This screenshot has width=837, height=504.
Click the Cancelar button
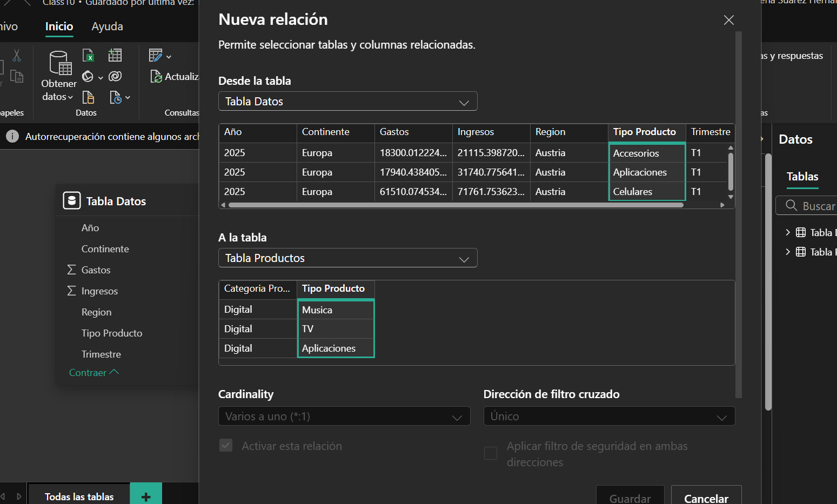pos(706,498)
